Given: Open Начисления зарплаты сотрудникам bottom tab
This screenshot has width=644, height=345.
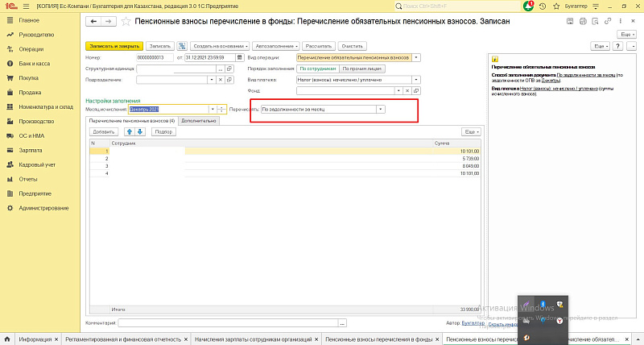Looking at the screenshot, I should click(254, 339).
